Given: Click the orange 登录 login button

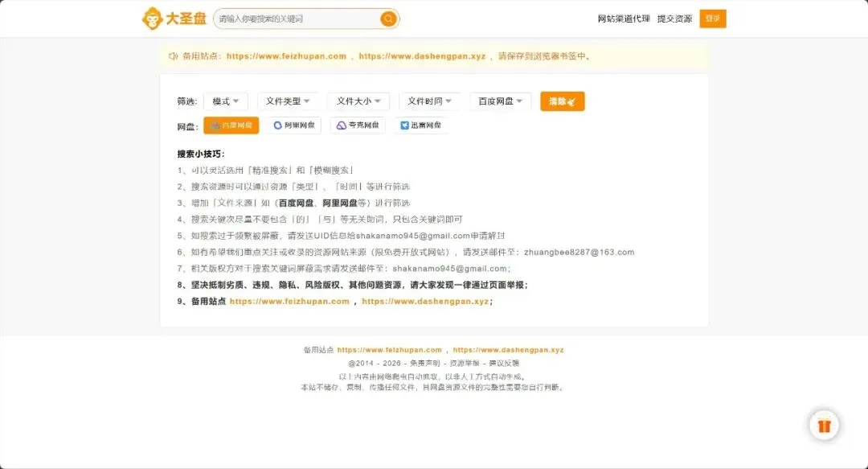Looking at the screenshot, I should click(712, 19).
